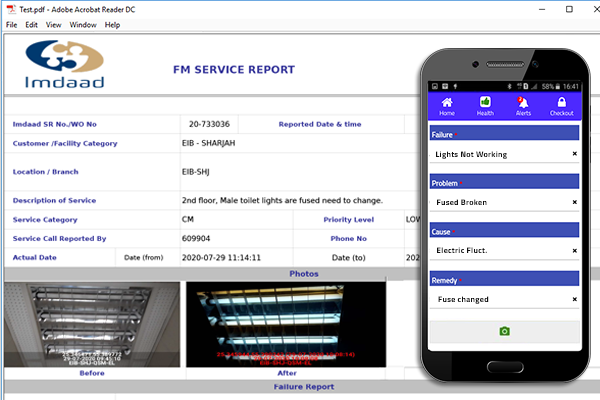Click the EIB - SHARJAH value

[x=209, y=143]
